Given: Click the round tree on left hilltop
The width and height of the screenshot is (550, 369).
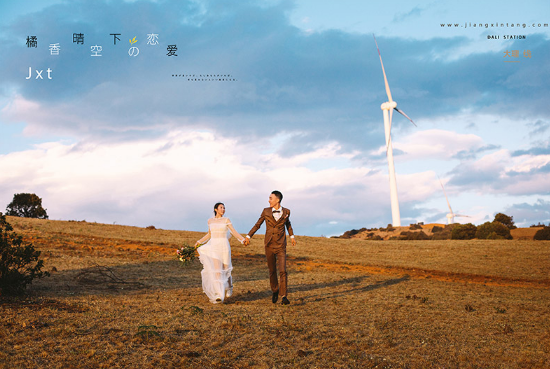Looking at the screenshot, I should tap(27, 206).
